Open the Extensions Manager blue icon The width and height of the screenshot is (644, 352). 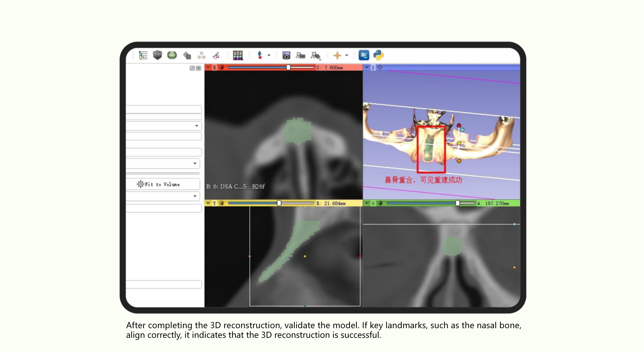click(x=364, y=55)
